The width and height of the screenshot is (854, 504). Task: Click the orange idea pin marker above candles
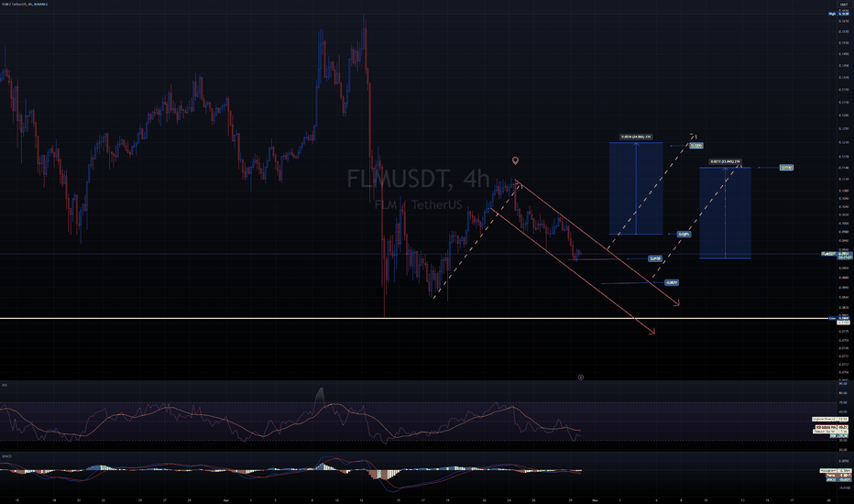[515, 160]
